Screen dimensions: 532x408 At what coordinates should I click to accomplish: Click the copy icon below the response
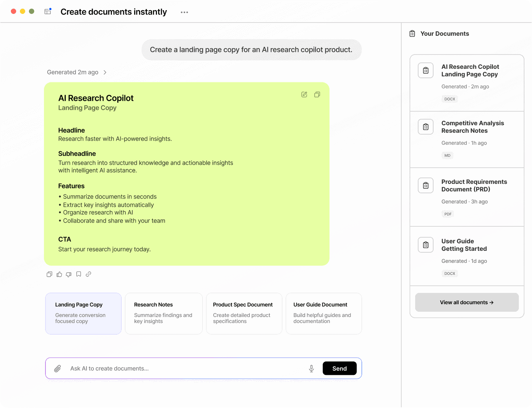click(49, 274)
